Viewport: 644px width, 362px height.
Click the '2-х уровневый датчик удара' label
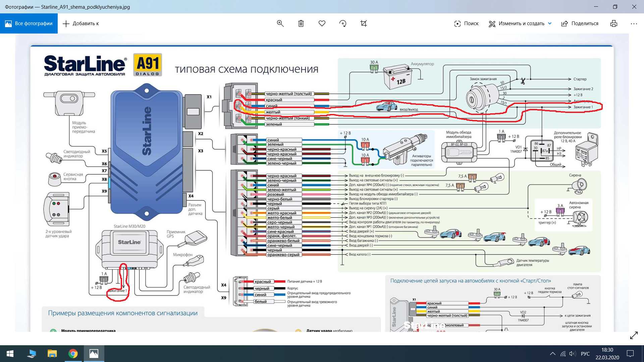tap(58, 234)
